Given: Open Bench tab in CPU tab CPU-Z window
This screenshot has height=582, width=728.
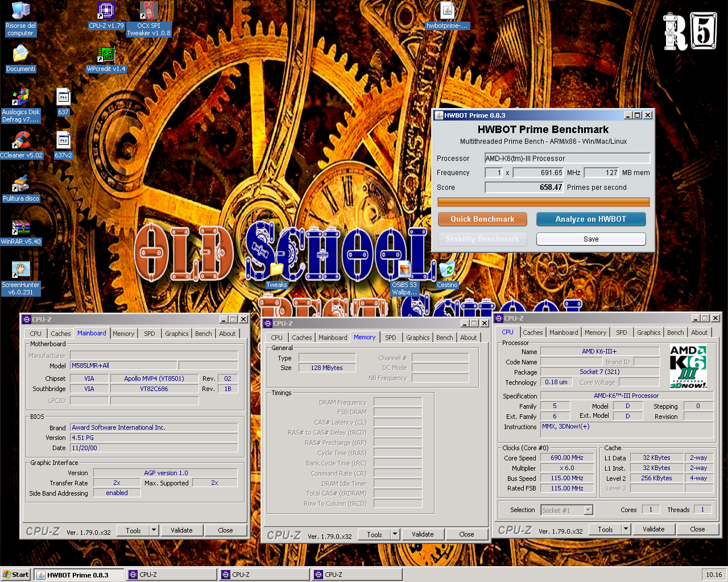Looking at the screenshot, I should point(676,332).
